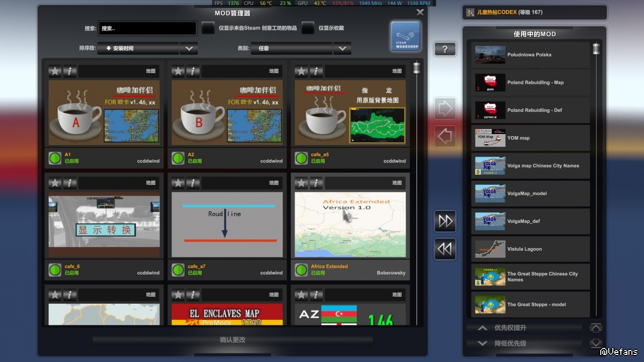
Task: Select Południowa Polska in active mods
Action: point(530,55)
